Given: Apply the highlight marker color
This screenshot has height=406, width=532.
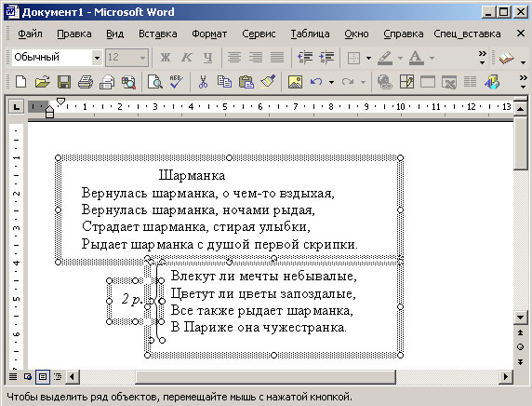Looking at the screenshot, I should (x=385, y=58).
